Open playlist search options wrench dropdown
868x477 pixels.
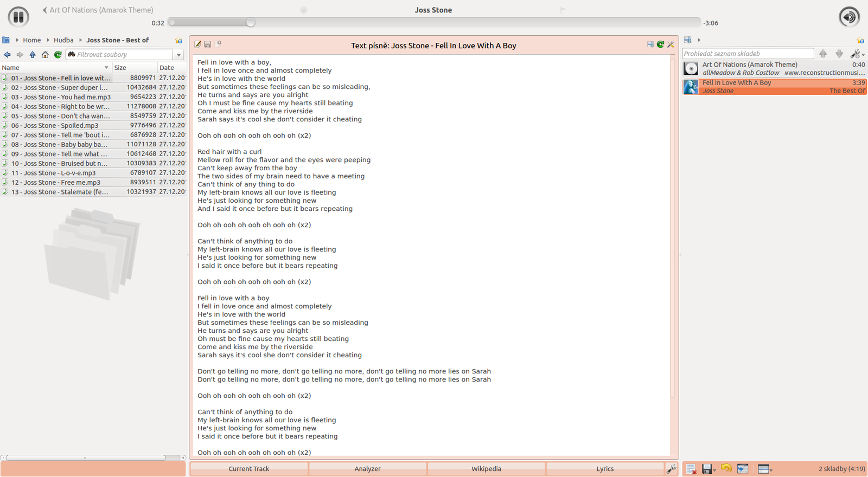click(x=857, y=54)
